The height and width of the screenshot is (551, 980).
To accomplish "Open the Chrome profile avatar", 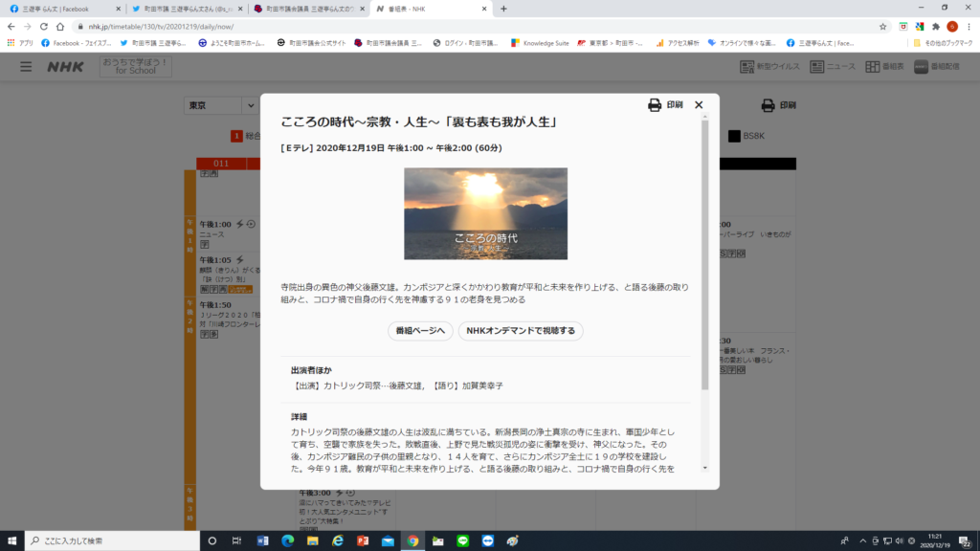I will click(x=952, y=26).
